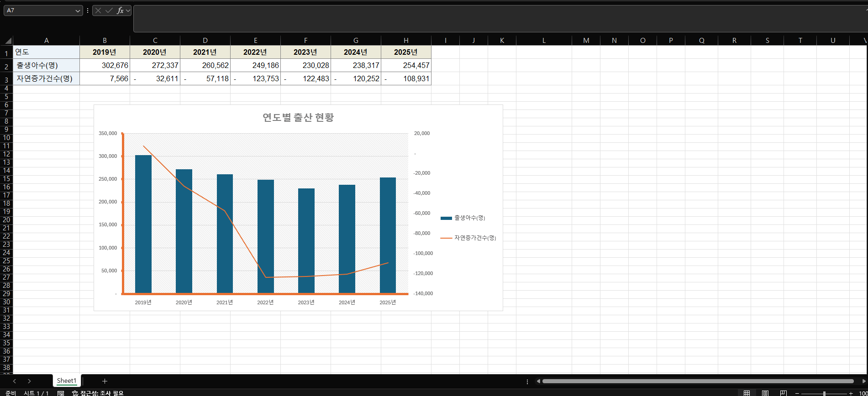Click the fx Insert Function icon
This screenshot has width=868, height=396.
[120, 10]
